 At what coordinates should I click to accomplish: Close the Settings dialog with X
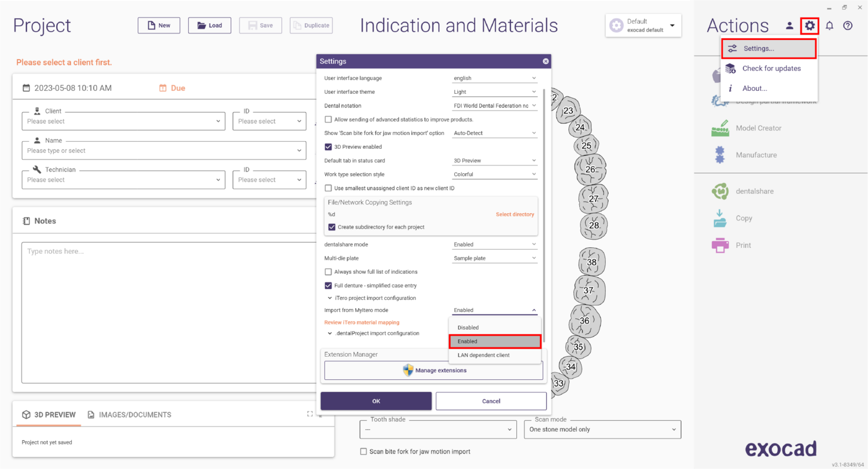point(545,61)
